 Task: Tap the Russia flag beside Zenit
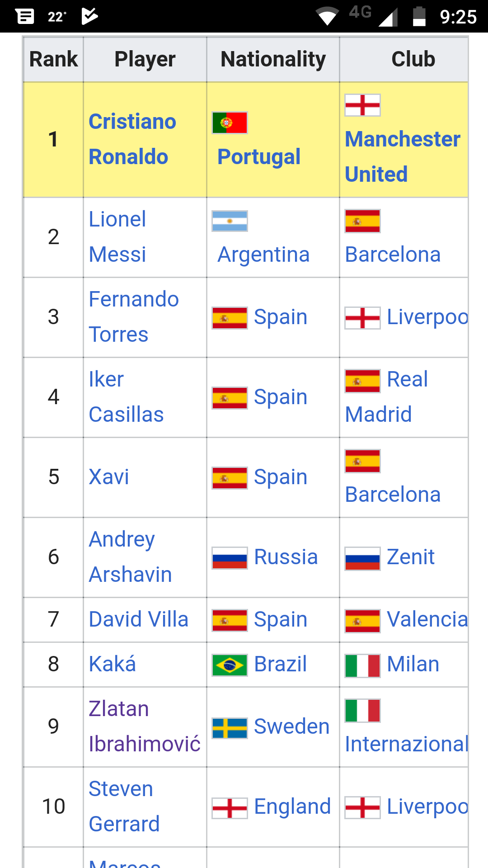(362, 558)
